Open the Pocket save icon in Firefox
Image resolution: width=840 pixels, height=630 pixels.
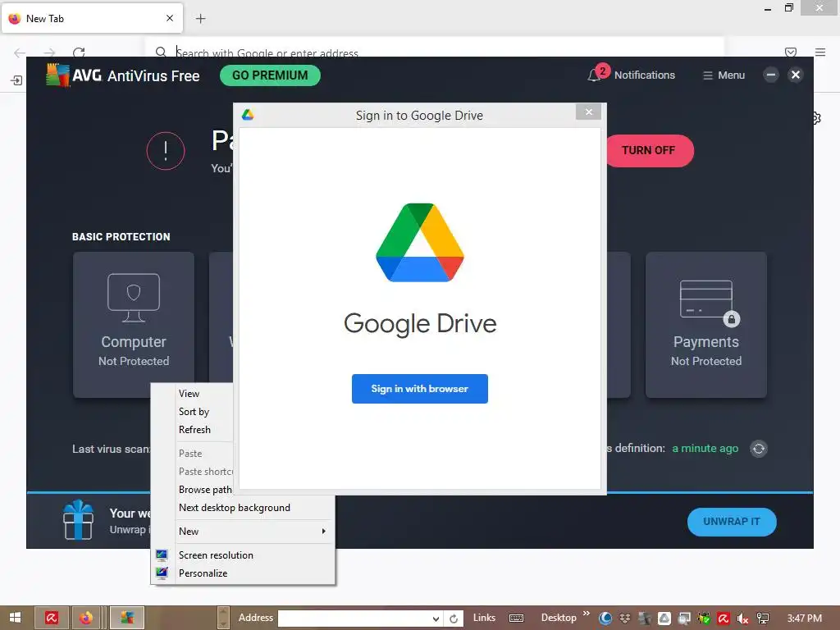[790, 52]
